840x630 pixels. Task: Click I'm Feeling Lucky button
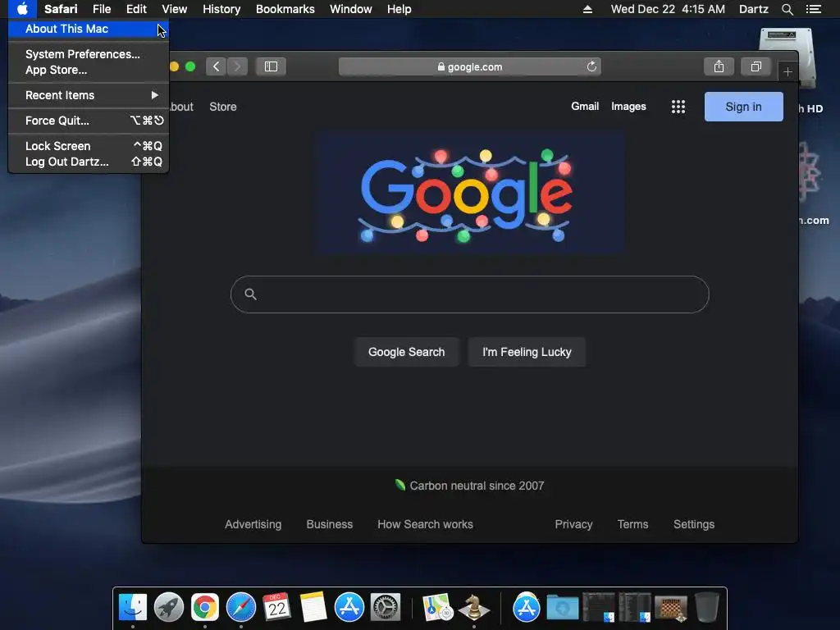[527, 352]
